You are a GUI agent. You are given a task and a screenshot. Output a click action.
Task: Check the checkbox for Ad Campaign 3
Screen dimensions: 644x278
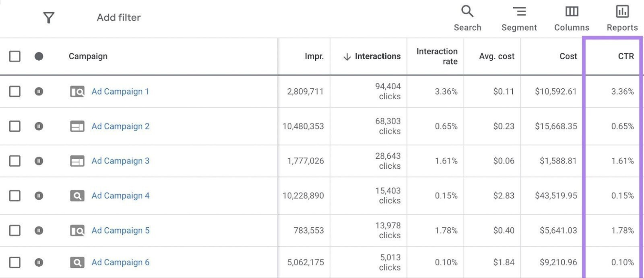tap(15, 161)
